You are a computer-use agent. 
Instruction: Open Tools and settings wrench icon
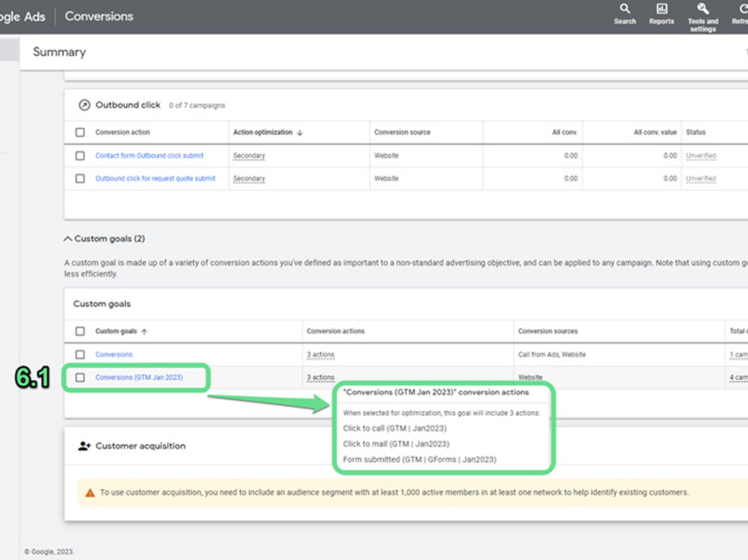tap(702, 8)
